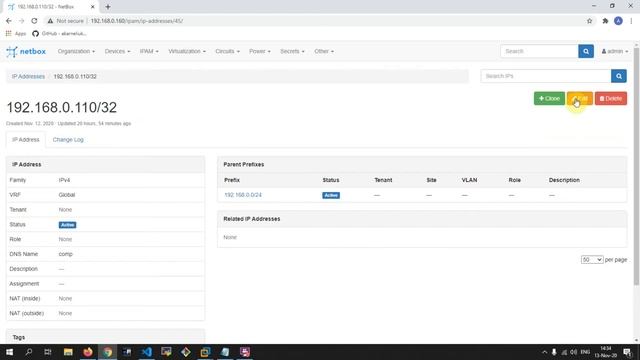Select the IP Address tab

pos(26,140)
